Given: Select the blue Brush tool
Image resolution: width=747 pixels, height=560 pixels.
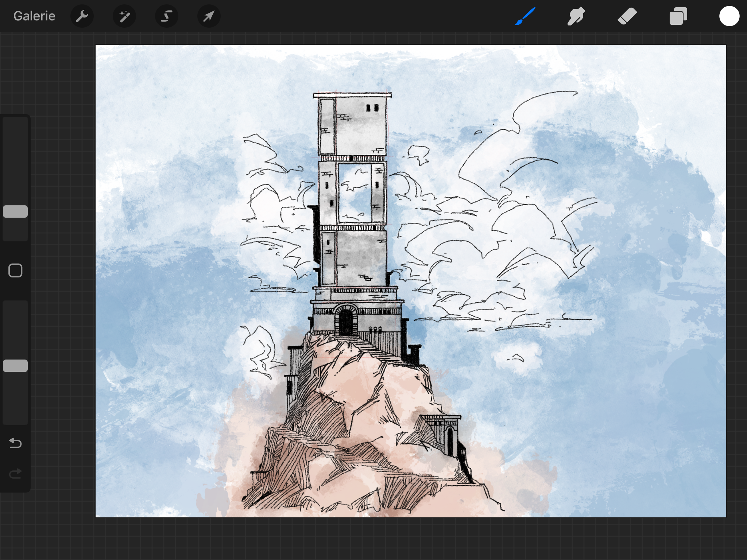Looking at the screenshot, I should tap(525, 16).
